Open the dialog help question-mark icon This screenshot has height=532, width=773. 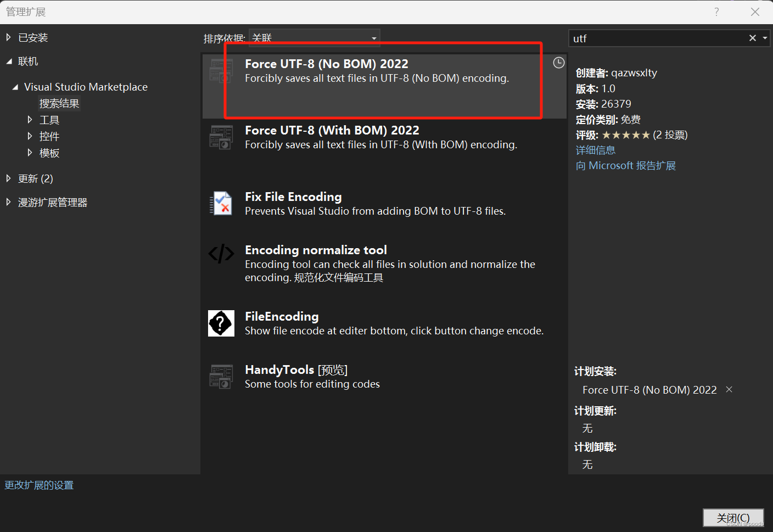[716, 12]
